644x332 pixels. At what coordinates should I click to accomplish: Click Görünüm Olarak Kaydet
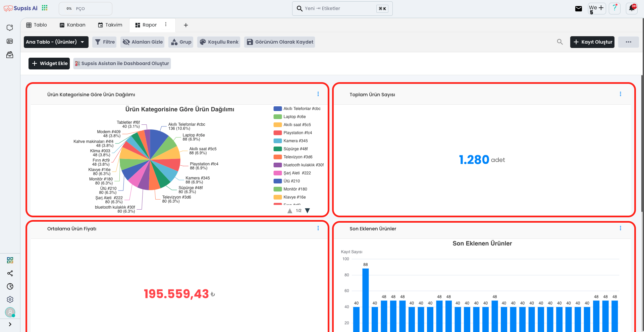(x=280, y=42)
